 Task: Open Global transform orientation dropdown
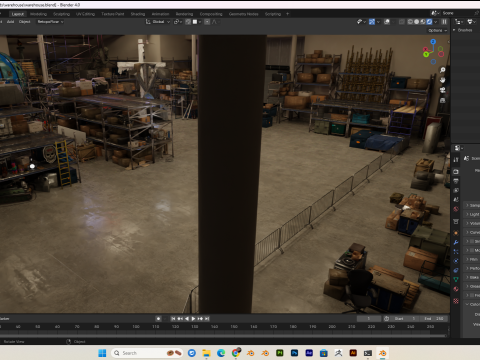tap(158, 22)
